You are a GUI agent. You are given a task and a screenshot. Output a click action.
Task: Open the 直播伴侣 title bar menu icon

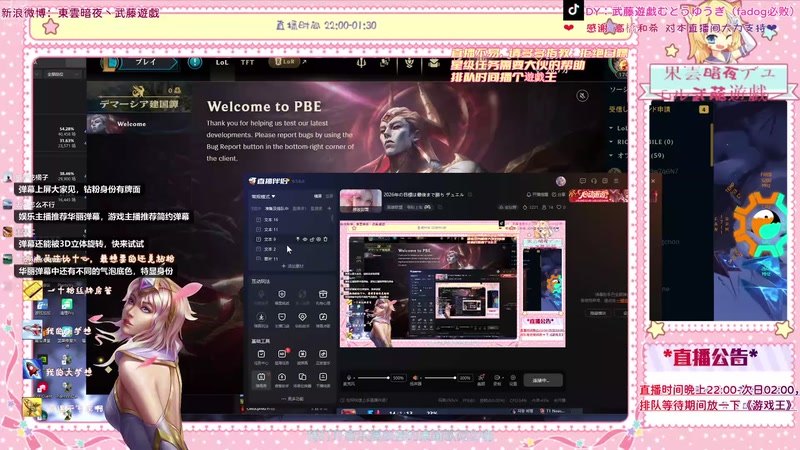(616, 181)
